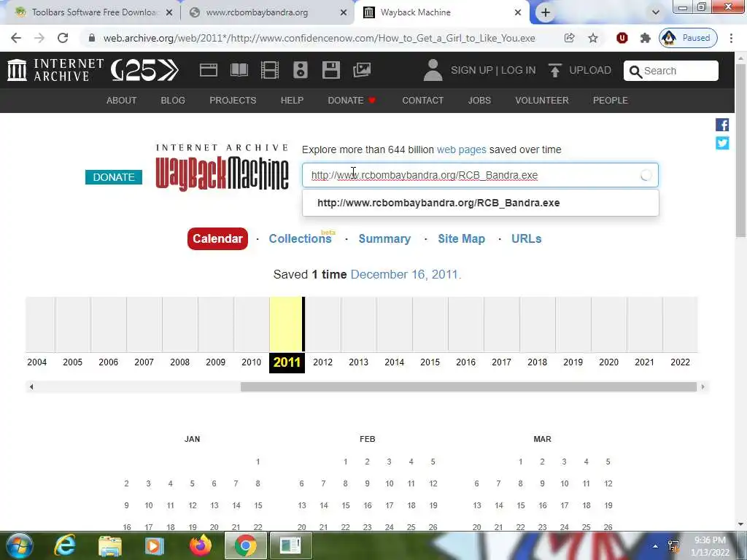
Task: Share page via Twitter icon
Action: pyautogui.click(x=721, y=143)
